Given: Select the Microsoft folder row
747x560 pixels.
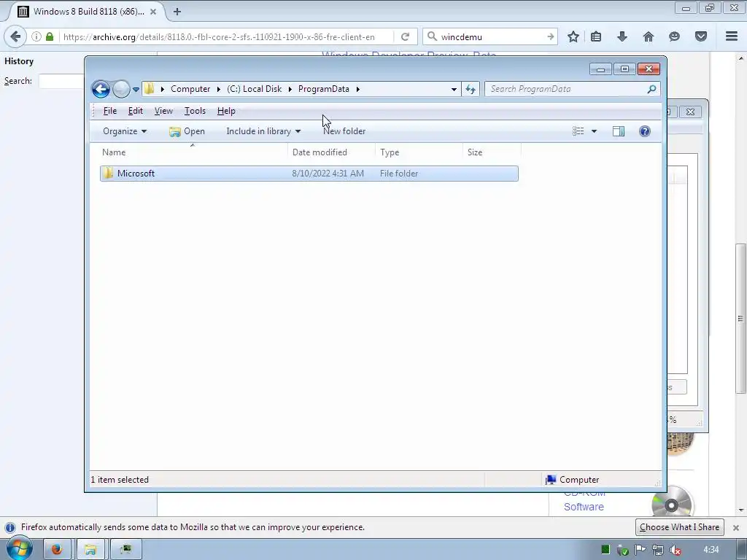Looking at the screenshot, I should click(309, 174).
